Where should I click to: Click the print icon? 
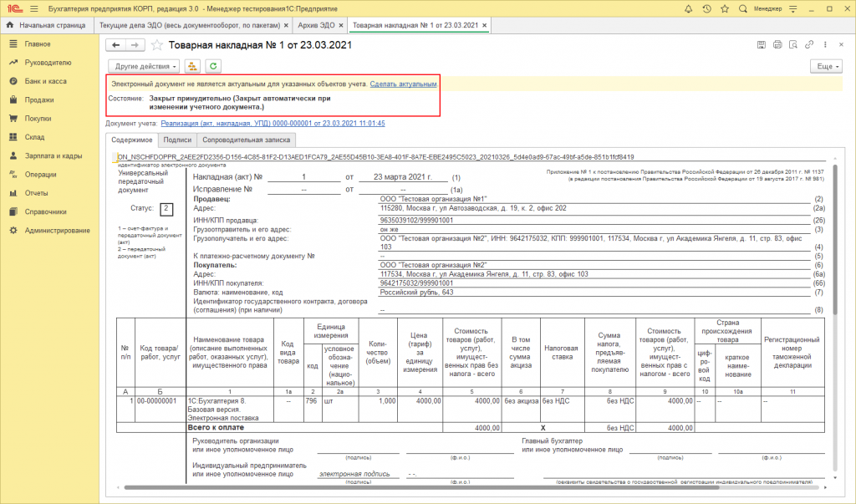(777, 45)
